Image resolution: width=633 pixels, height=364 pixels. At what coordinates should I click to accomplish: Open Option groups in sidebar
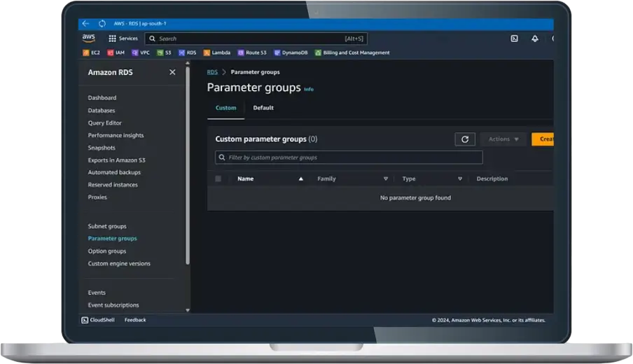pyautogui.click(x=107, y=251)
